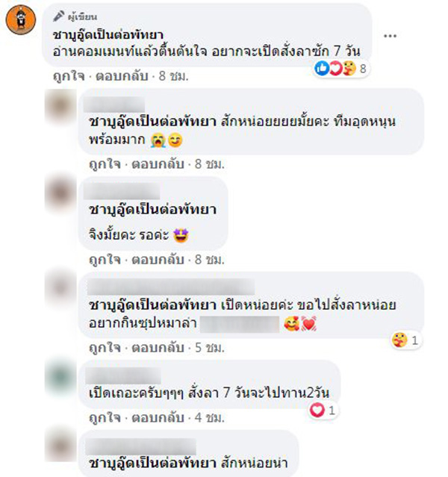Image resolution: width=448 pixels, height=477 pixels.
Task: Like the author's comment posted 8 hours ago
Action: [69, 76]
